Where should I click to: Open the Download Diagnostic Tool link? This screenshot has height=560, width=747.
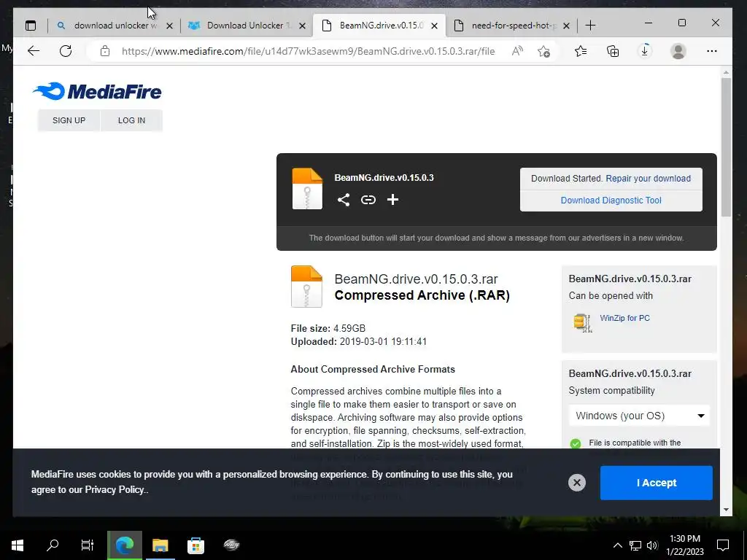[x=611, y=201]
